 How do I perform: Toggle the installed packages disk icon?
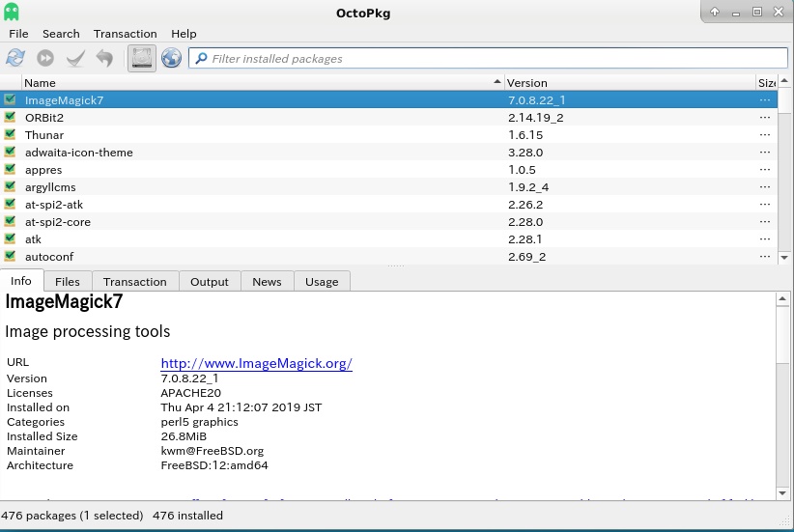click(x=142, y=58)
